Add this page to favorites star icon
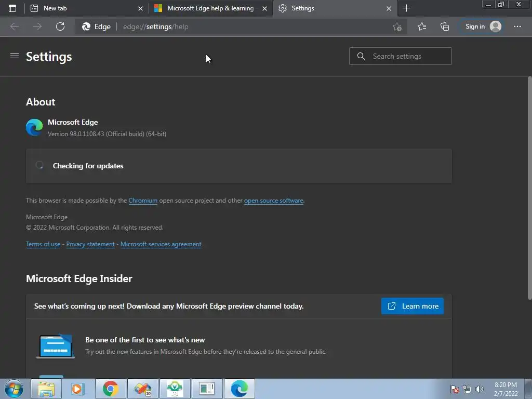 click(x=397, y=27)
